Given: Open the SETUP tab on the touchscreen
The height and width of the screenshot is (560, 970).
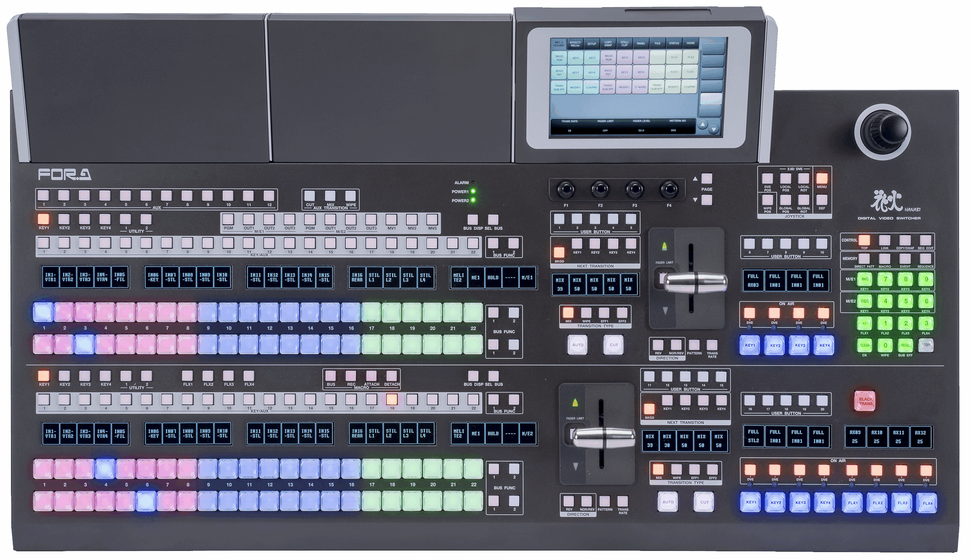Looking at the screenshot, I should click(591, 44).
